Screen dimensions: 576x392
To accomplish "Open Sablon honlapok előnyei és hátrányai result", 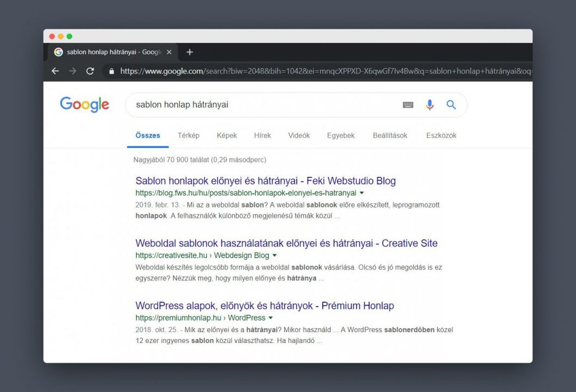I will pos(266,181).
